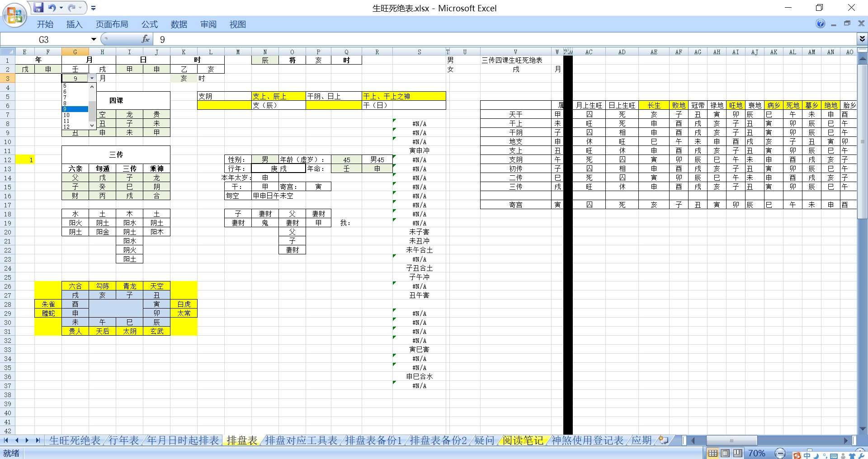This screenshot has height=459, width=868.
Task: Choose 12 in the dropdown list
Action: pyautogui.click(x=75, y=127)
